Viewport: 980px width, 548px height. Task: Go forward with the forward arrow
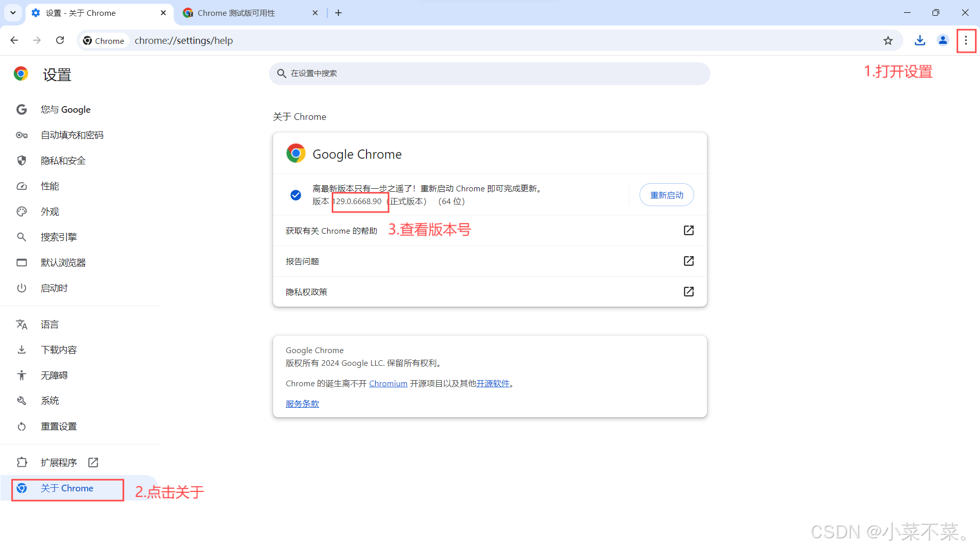point(37,40)
